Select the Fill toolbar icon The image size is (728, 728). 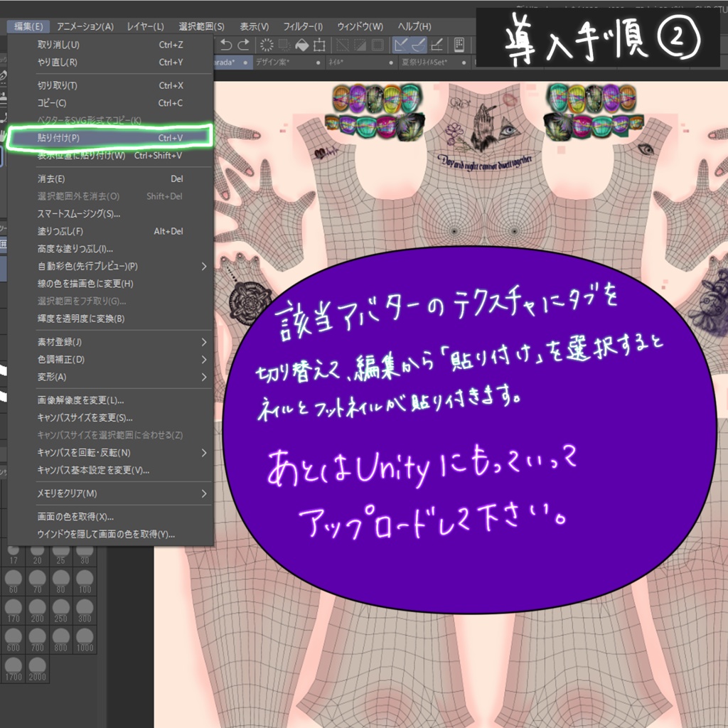pyautogui.click(x=304, y=44)
